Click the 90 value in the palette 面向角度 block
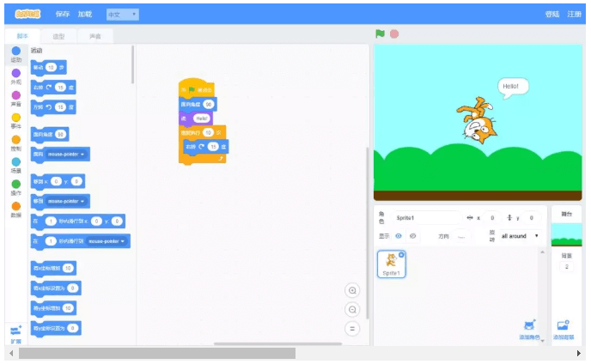The height and width of the screenshot is (364, 591). (60, 135)
